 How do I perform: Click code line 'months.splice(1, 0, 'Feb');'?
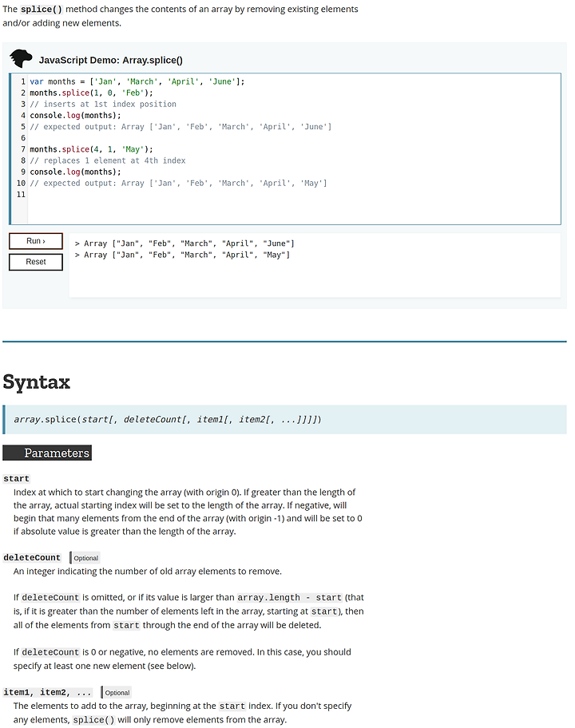[91, 93]
